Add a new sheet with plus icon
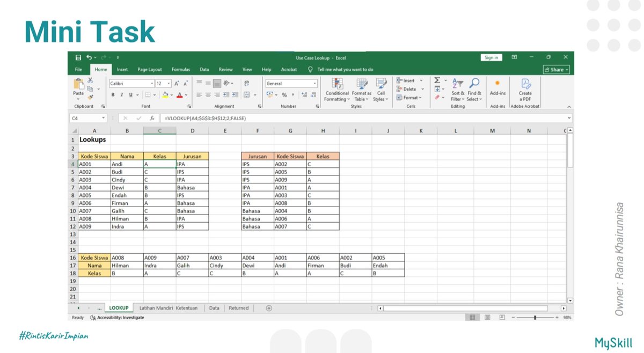 coord(269,308)
